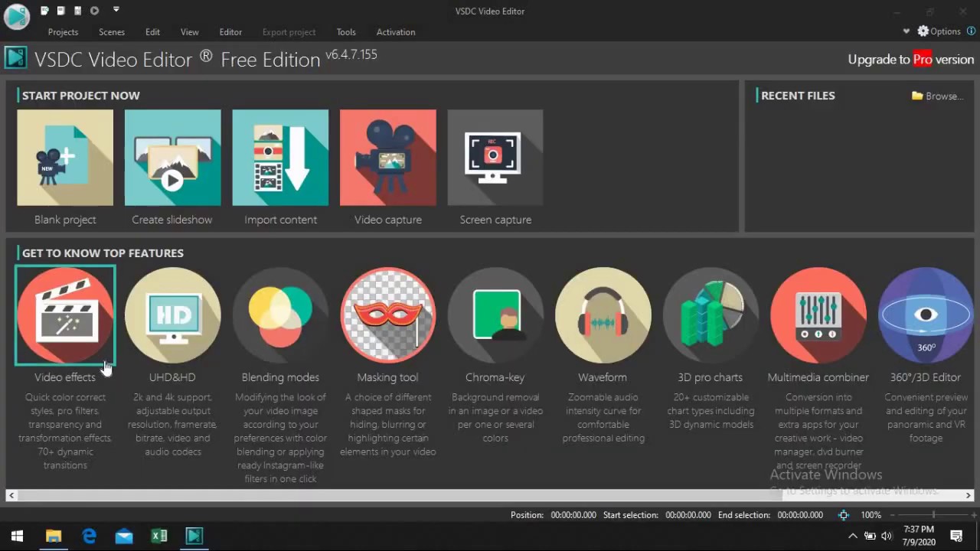
Task: Open the Scenes menu
Action: (x=112, y=32)
